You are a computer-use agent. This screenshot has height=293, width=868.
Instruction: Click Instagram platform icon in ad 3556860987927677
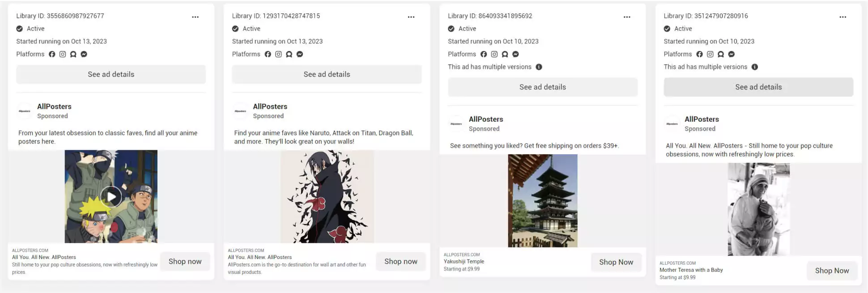tap(63, 54)
